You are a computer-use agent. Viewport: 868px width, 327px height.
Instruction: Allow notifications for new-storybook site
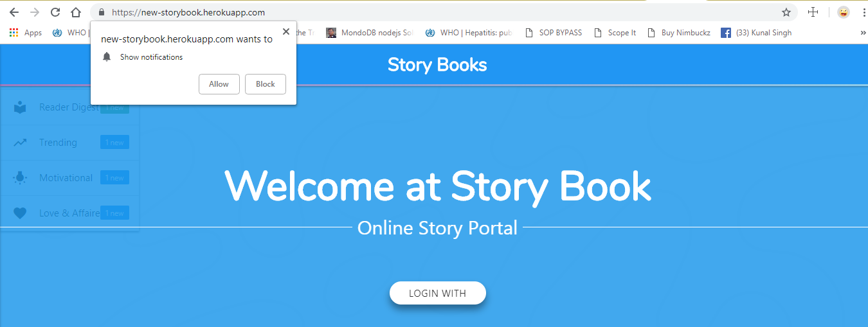219,84
